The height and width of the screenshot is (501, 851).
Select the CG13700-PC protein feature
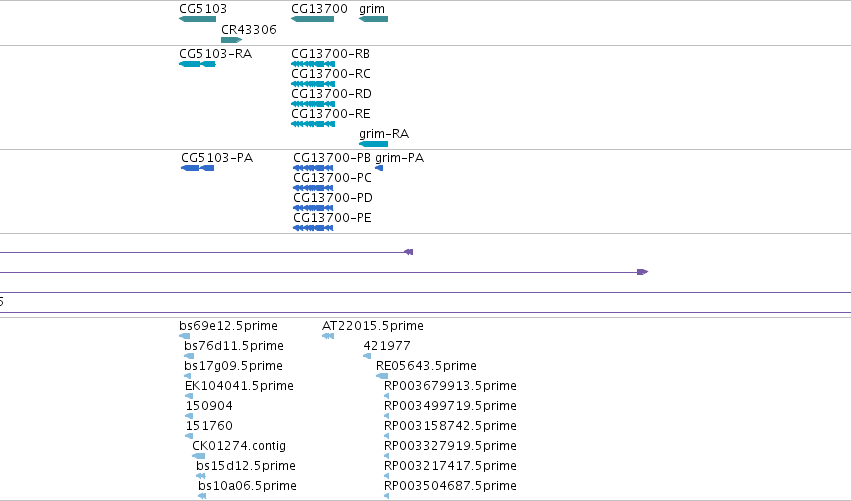pos(313,188)
